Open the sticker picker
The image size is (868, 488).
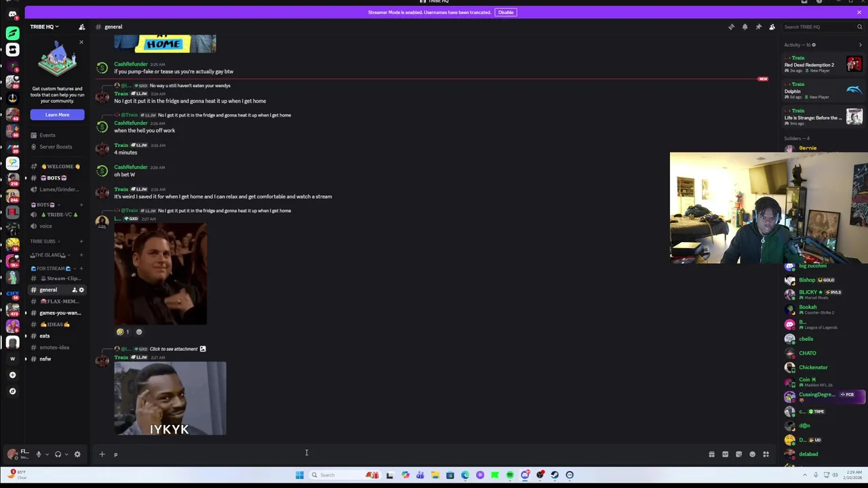pyautogui.click(x=738, y=454)
